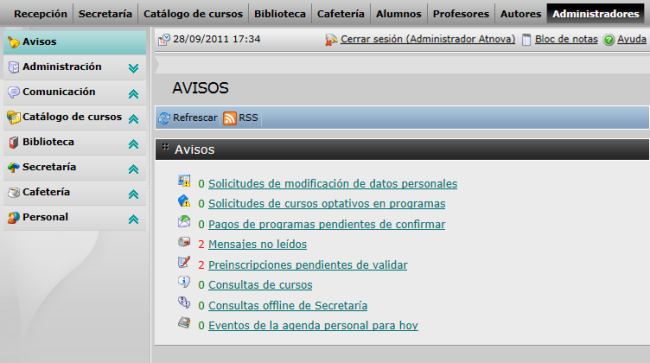Click the Bloc de notas notepad icon

click(526, 40)
